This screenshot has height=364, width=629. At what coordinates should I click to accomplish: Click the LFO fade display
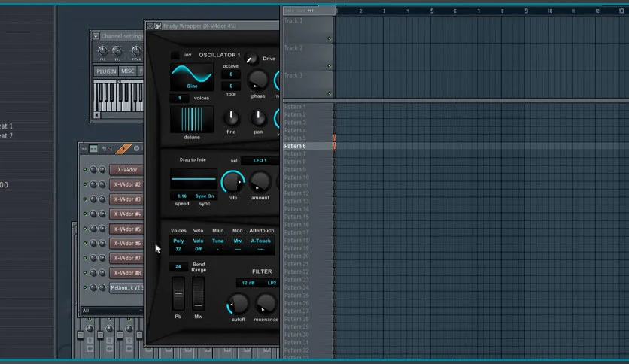click(x=193, y=179)
